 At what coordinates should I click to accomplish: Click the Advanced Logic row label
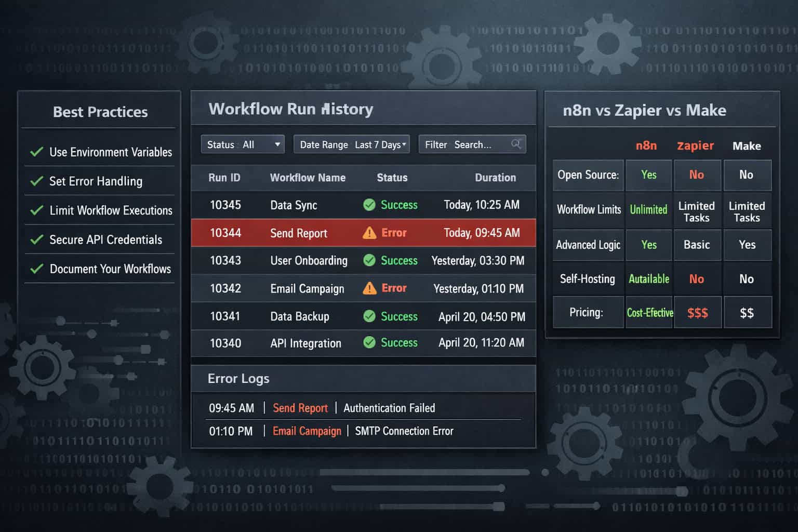click(588, 245)
